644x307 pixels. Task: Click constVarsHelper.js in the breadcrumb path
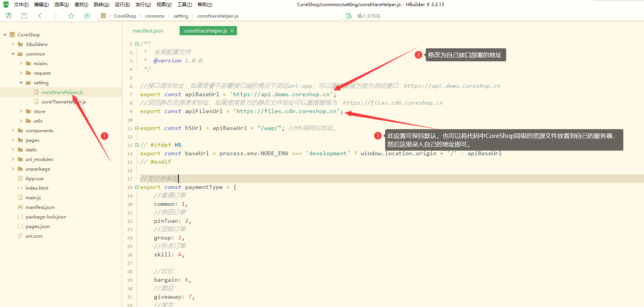point(218,16)
